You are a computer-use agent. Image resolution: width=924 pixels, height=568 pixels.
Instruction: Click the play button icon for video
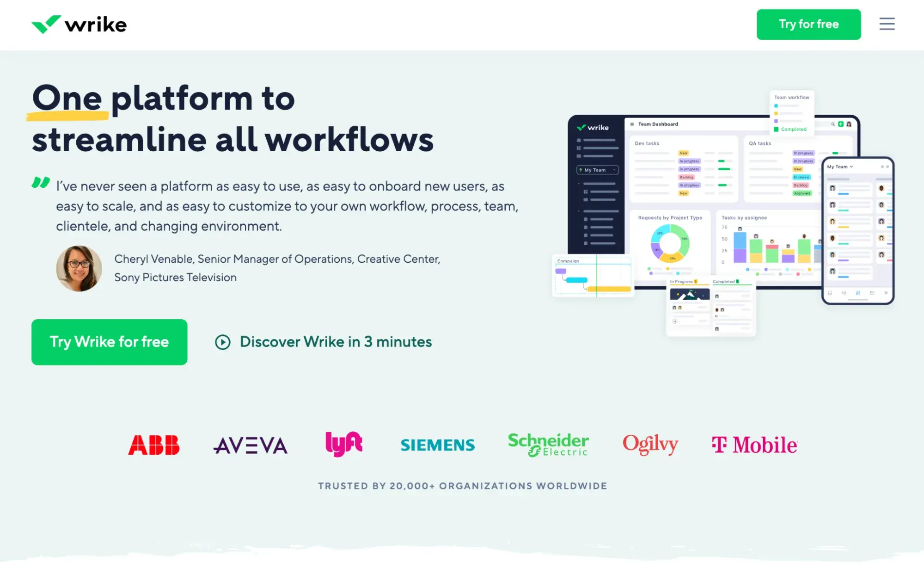coord(222,341)
